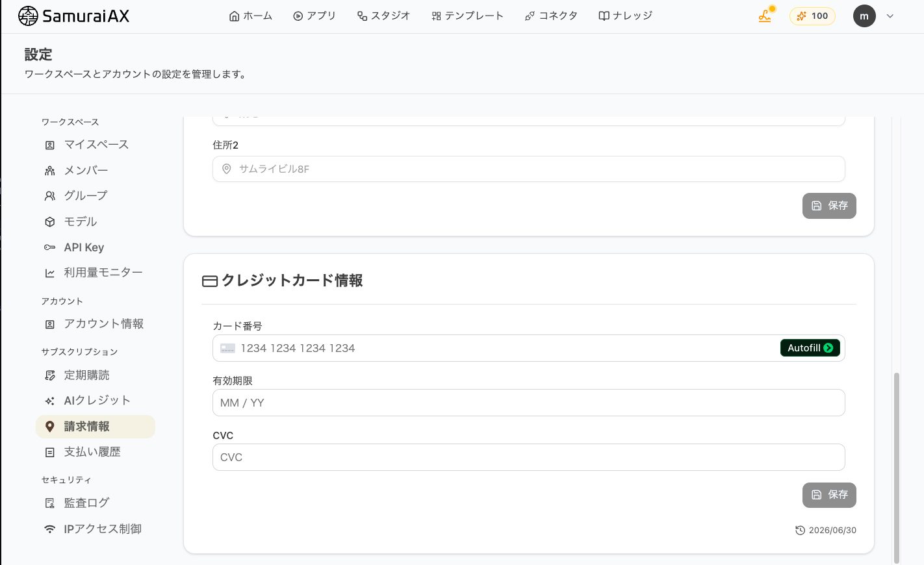Click the 設定 page title
Screen dimensions: 924x565
pyautogui.click(x=38, y=55)
